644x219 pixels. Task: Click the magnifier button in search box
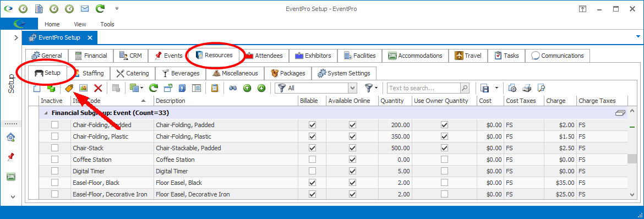click(465, 88)
